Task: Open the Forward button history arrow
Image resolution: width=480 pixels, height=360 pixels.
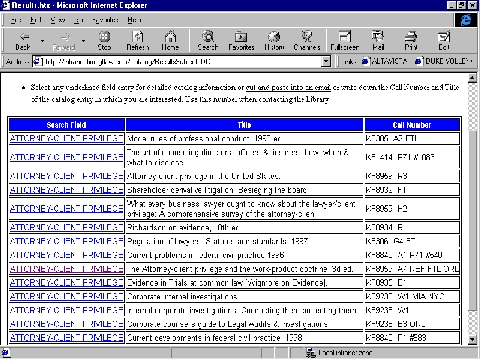Action: [83, 41]
